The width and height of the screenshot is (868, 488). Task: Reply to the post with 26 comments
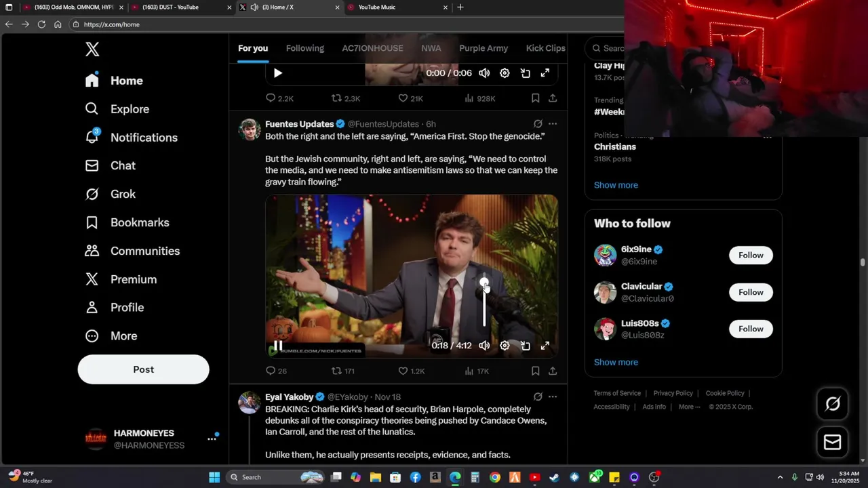click(276, 371)
